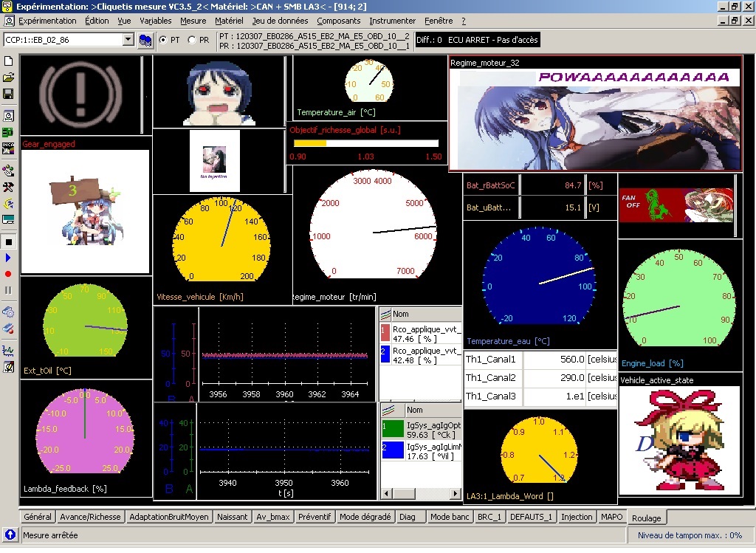Open the Expérimentation menu
The image size is (756, 553).
(x=47, y=21)
